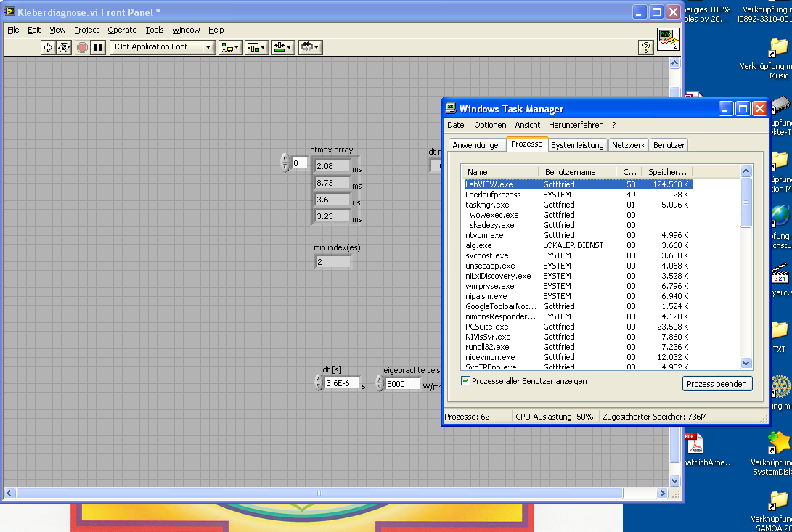Switch to the Systemleistung tab

pyautogui.click(x=577, y=145)
